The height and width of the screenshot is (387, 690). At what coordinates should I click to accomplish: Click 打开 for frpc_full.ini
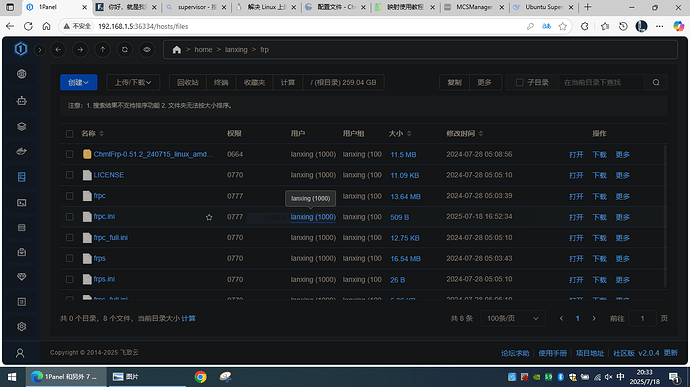click(x=576, y=238)
